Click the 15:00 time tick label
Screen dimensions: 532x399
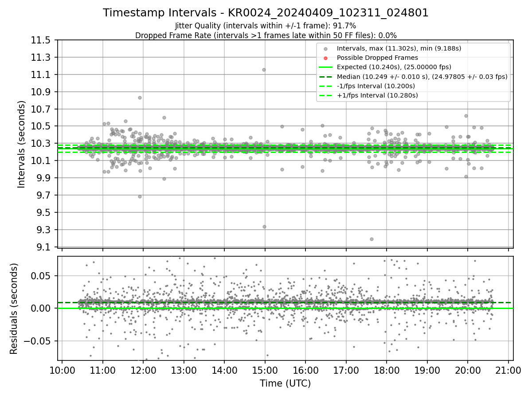click(x=265, y=370)
